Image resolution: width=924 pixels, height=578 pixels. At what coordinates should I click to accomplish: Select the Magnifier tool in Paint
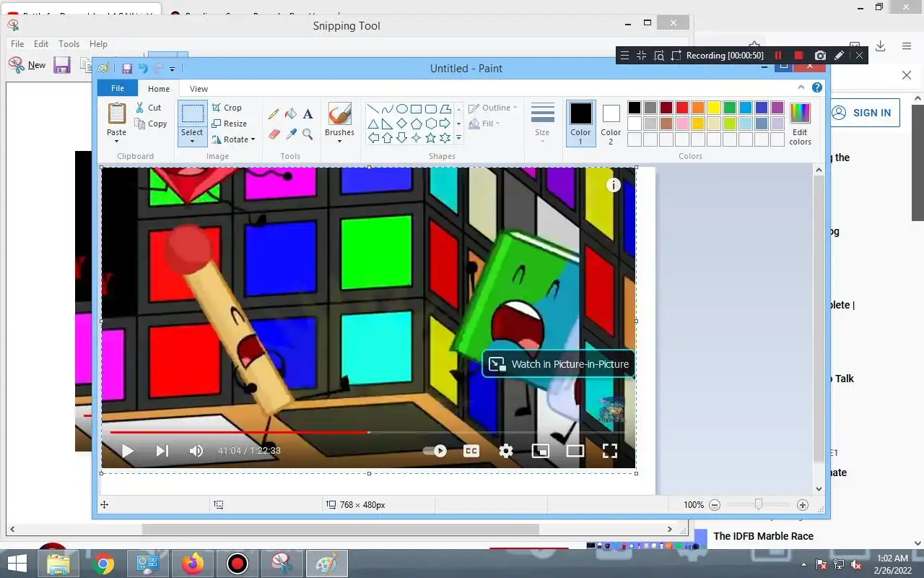308,134
